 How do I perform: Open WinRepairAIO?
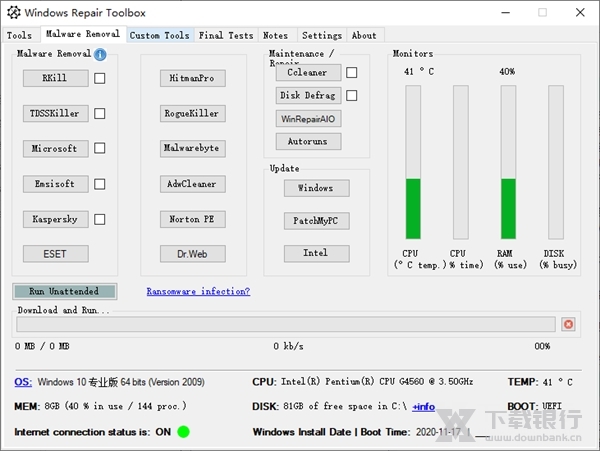pos(308,119)
